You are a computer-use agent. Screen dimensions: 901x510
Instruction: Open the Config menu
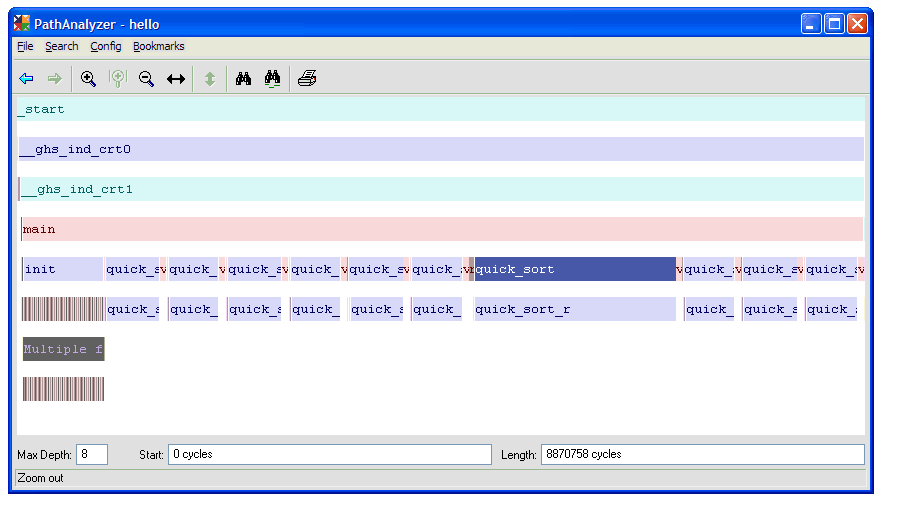(x=105, y=46)
